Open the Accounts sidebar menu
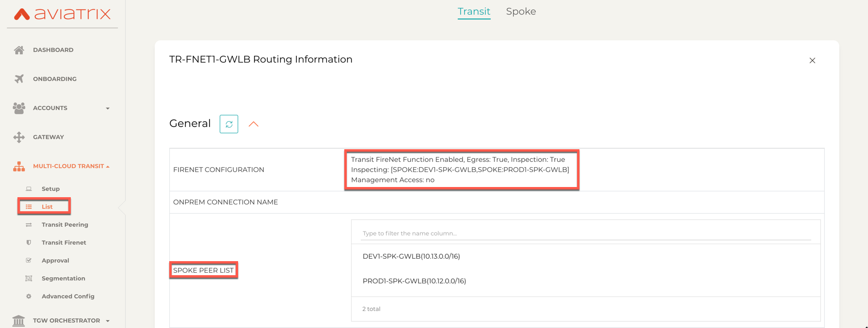Screen dimensions: 868x328 click(50, 108)
